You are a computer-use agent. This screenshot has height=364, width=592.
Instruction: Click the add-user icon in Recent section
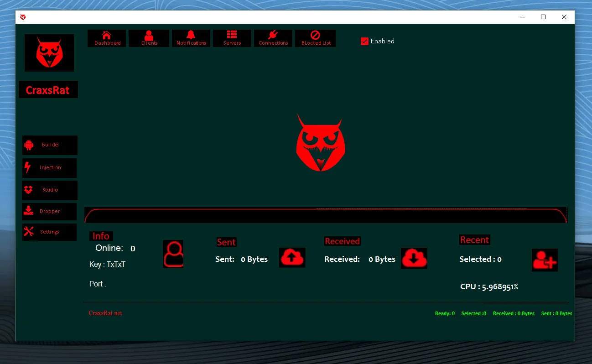point(545,260)
